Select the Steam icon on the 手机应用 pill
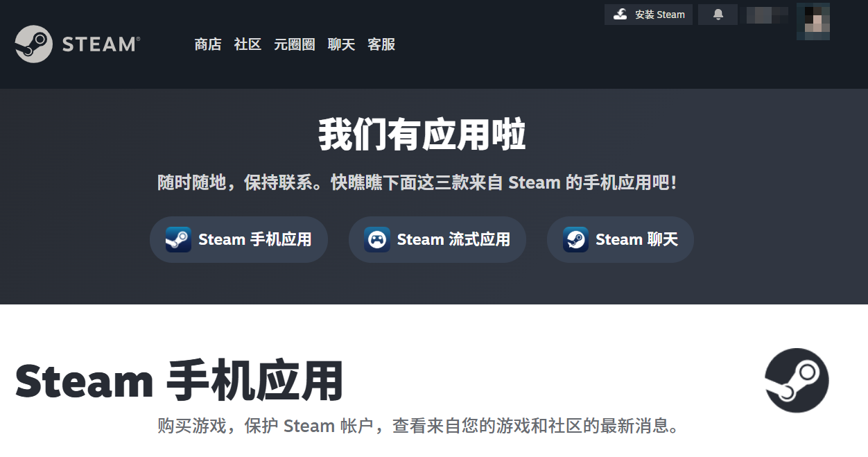 click(x=179, y=239)
